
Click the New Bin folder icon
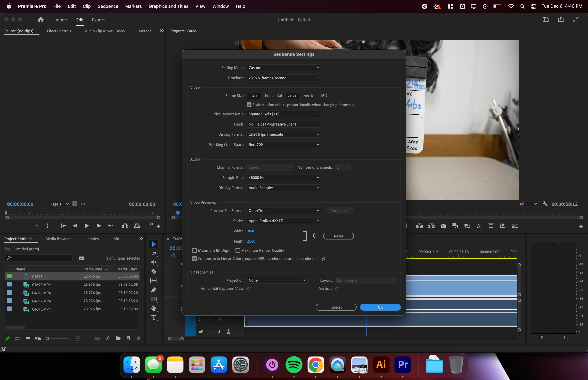tap(118, 338)
